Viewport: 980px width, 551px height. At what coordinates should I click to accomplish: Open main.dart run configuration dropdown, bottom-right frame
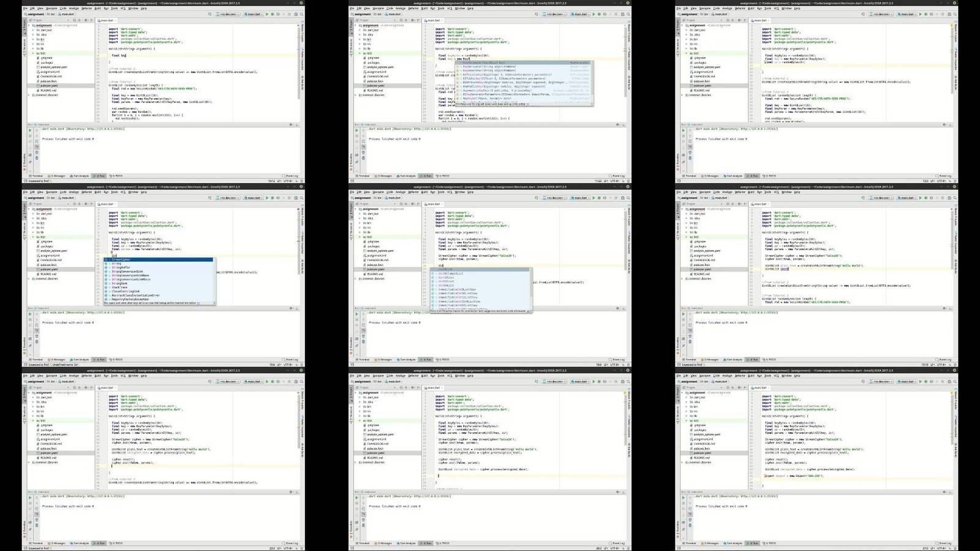tap(907, 381)
